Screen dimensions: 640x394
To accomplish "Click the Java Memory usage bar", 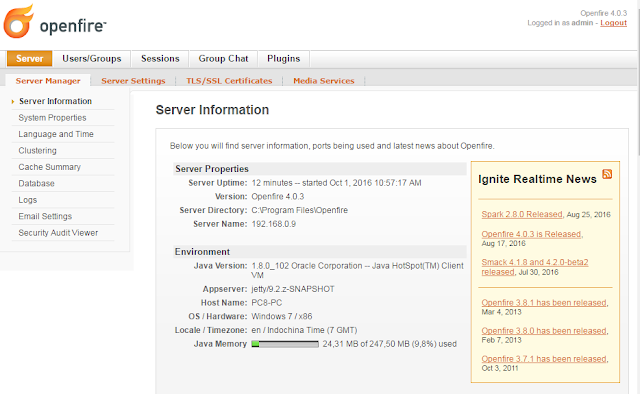I will [285, 344].
